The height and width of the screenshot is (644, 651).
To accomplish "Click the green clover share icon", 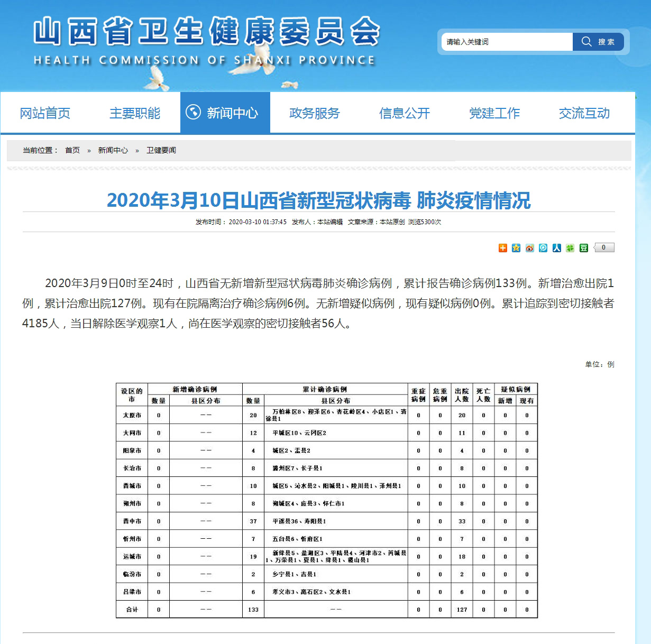I will 570,248.
